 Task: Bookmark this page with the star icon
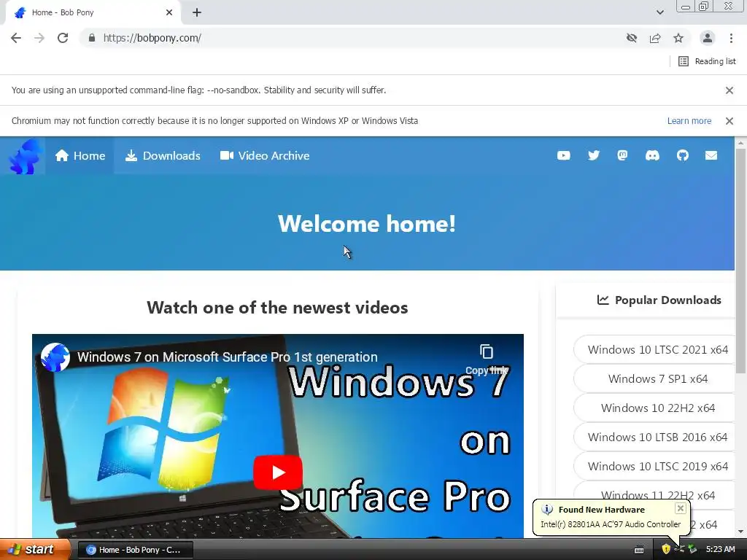[x=678, y=38]
